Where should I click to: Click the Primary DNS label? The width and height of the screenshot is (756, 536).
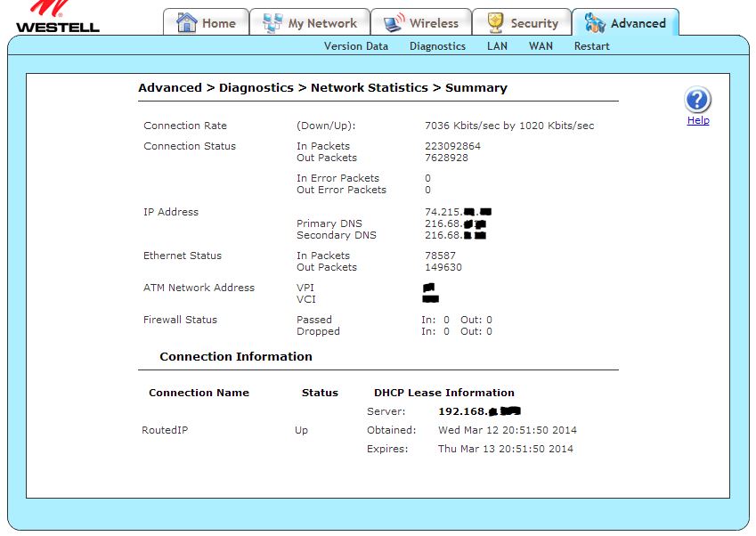click(329, 223)
